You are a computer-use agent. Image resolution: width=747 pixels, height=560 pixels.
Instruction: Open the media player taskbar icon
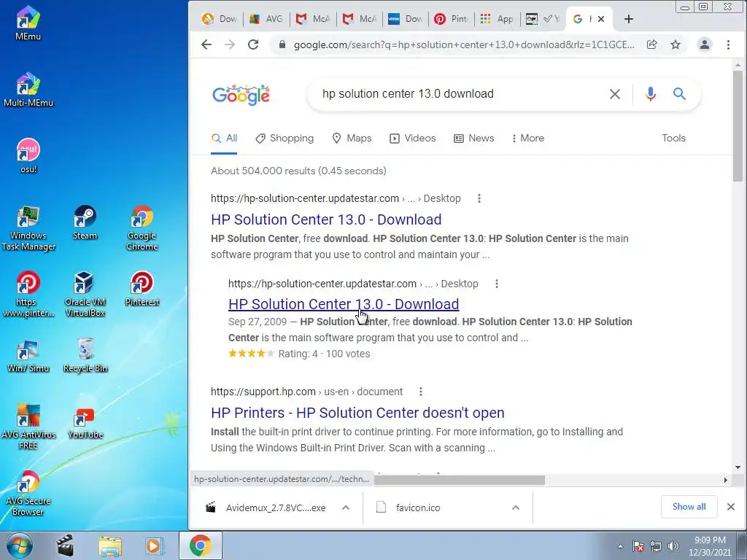click(153, 545)
